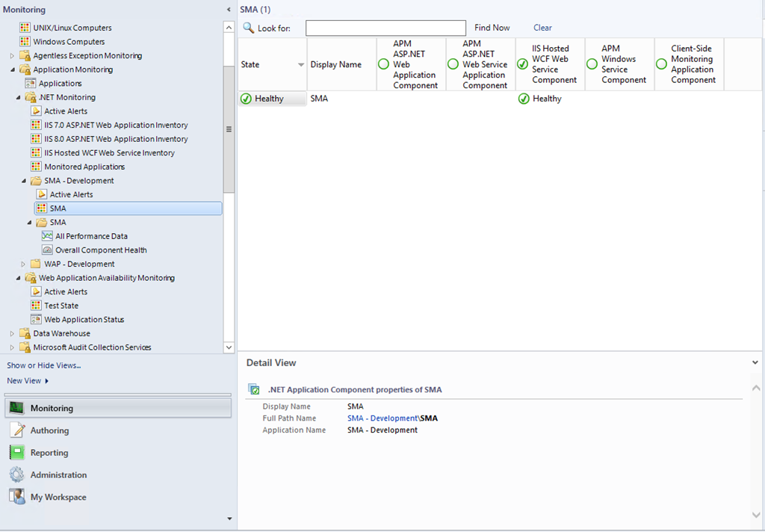Open My Workspace pane
The image size is (765, 532).
tap(58, 498)
